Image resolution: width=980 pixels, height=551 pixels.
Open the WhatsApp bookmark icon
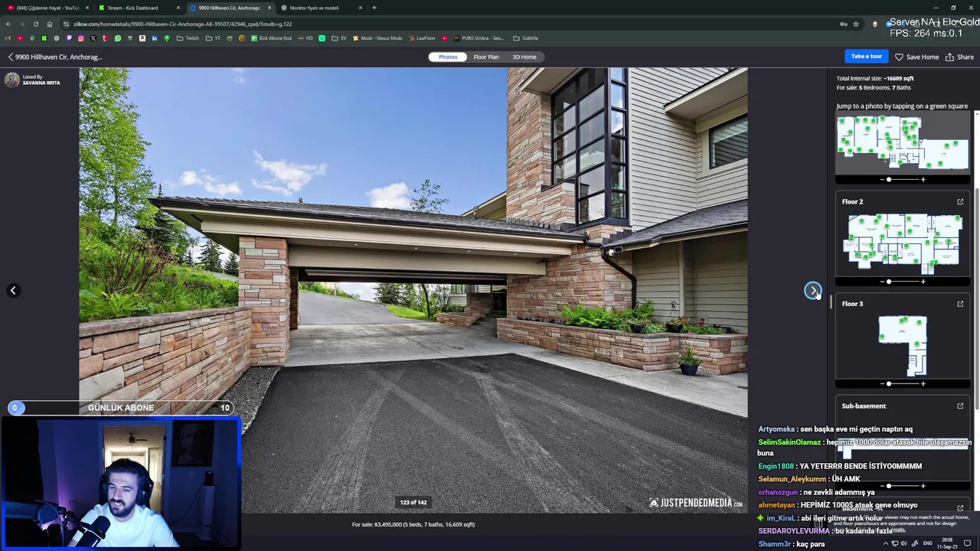117,38
